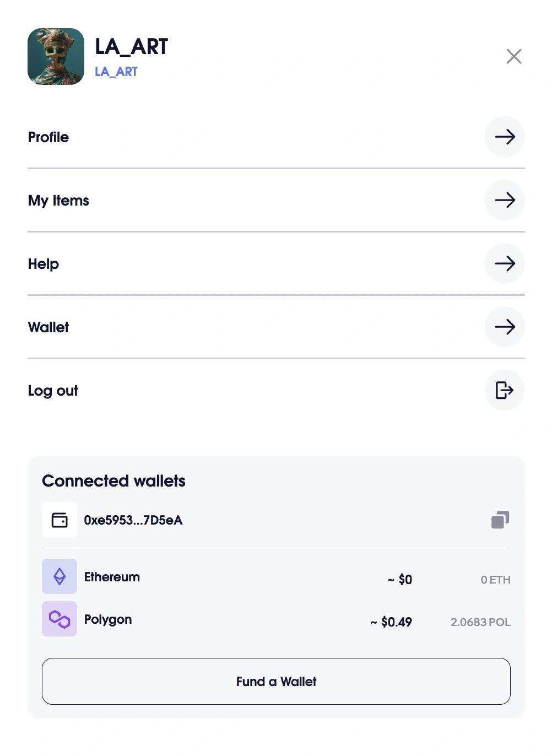Choose the Log out text option
Image resolution: width=552 pixels, height=756 pixels.
tap(53, 391)
